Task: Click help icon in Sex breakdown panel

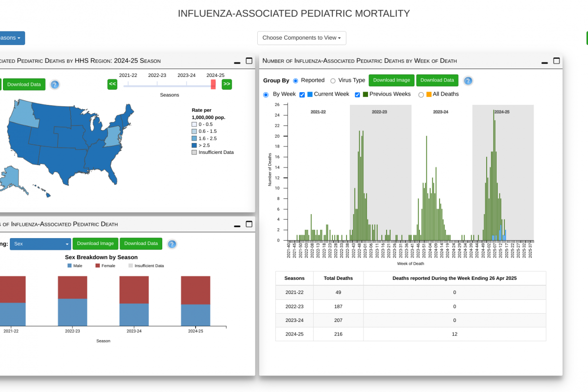Action: coord(172,244)
